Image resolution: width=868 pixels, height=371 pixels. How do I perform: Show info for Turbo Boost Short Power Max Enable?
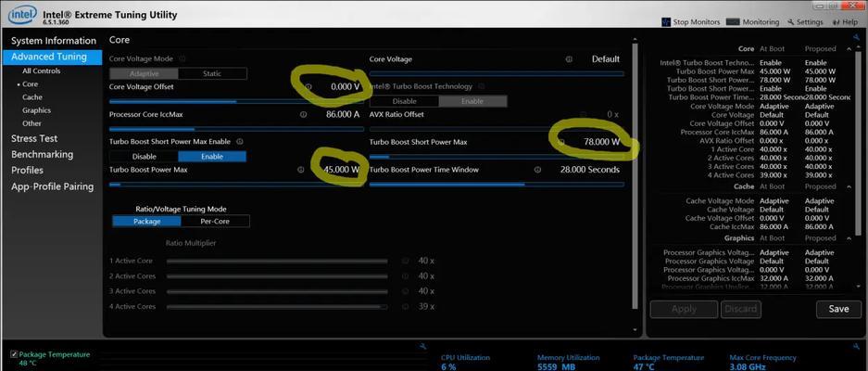click(x=240, y=142)
